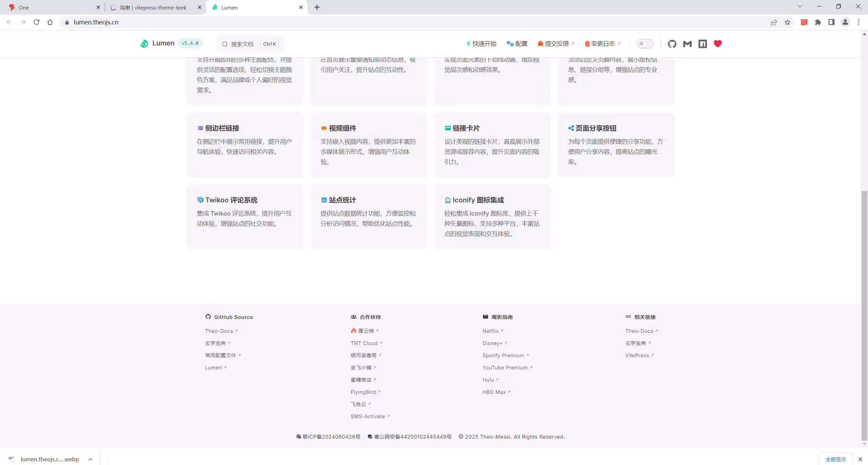Click the square layout logo icon in navbar
The width and height of the screenshot is (868, 465).
(703, 44)
